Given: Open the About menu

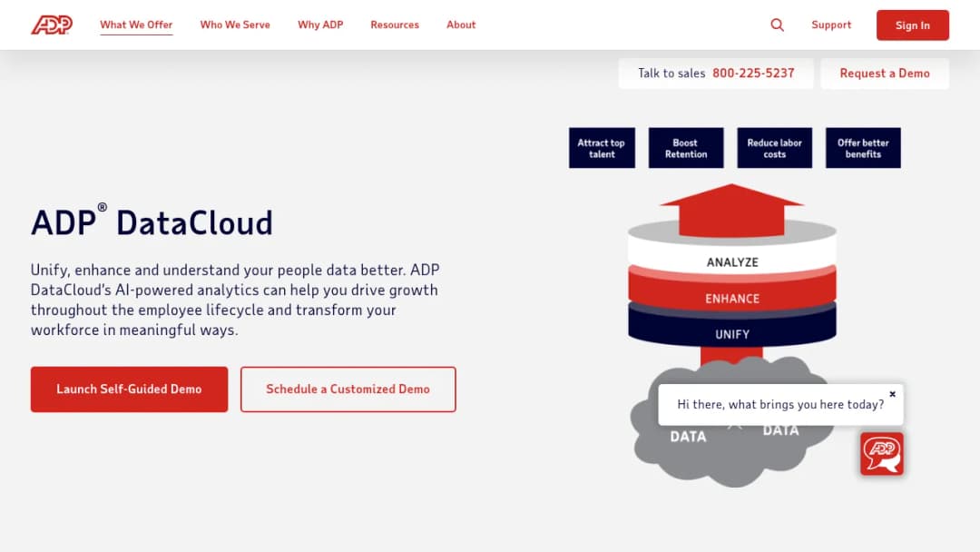Looking at the screenshot, I should click(461, 25).
